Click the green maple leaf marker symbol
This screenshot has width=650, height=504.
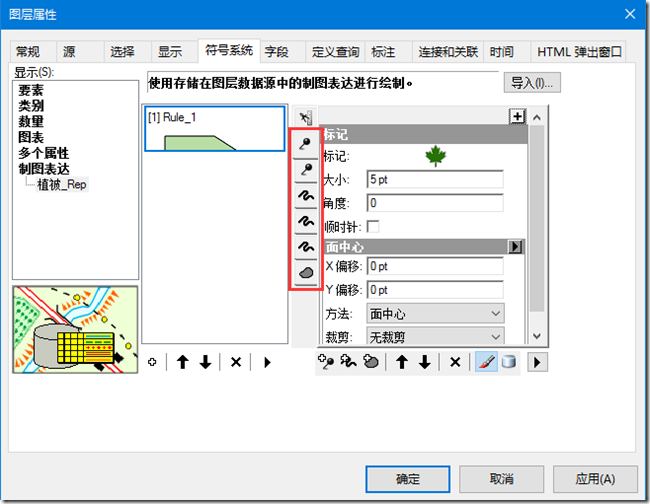pos(436,156)
